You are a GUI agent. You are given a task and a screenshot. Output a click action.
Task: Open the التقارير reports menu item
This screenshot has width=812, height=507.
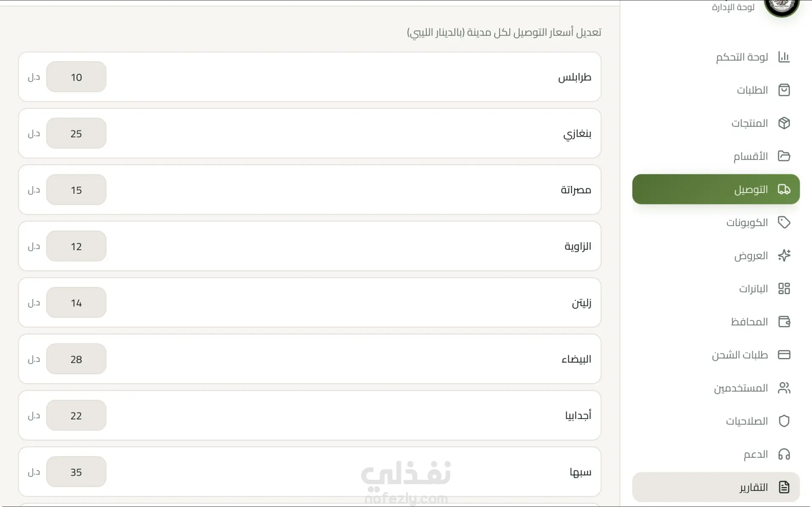click(x=716, y=487)
